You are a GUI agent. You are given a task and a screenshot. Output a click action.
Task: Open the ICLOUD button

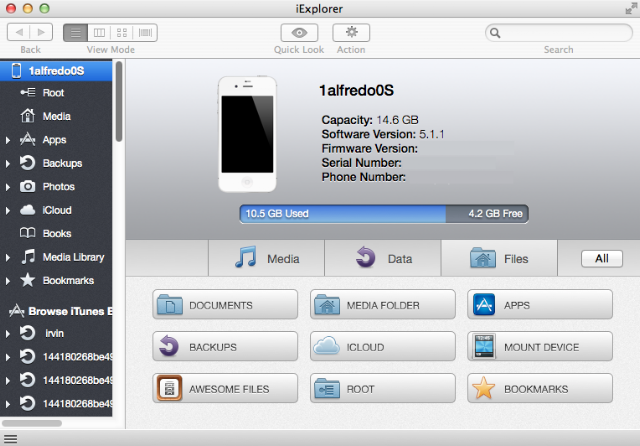(x=383, y=346)
